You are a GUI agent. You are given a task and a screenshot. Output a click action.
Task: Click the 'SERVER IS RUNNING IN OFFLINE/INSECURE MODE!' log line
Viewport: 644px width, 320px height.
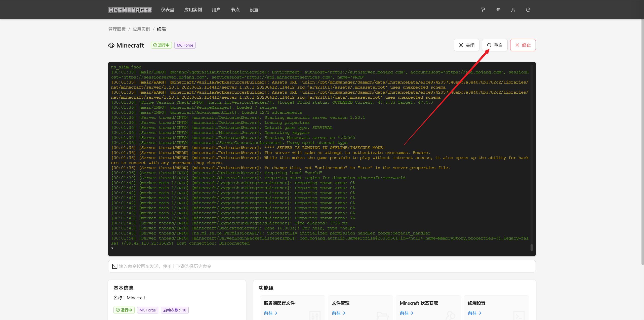pos(248,148)
